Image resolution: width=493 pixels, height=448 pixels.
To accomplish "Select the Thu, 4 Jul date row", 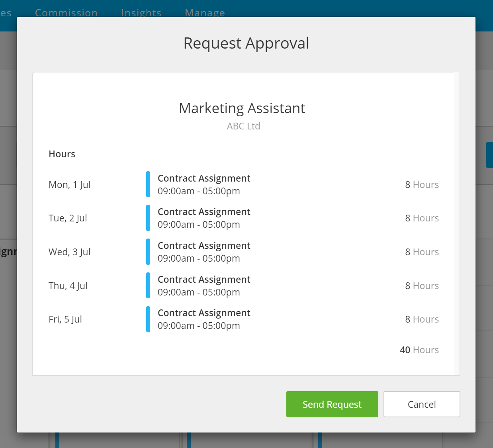I will (244, 286).
